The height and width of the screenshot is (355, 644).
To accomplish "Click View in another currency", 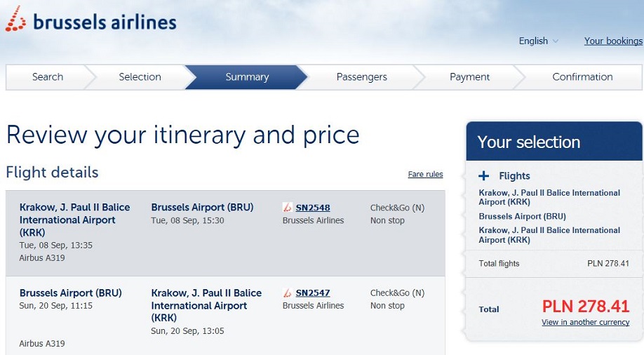I will pyautogui.click(x=585, y=322).
